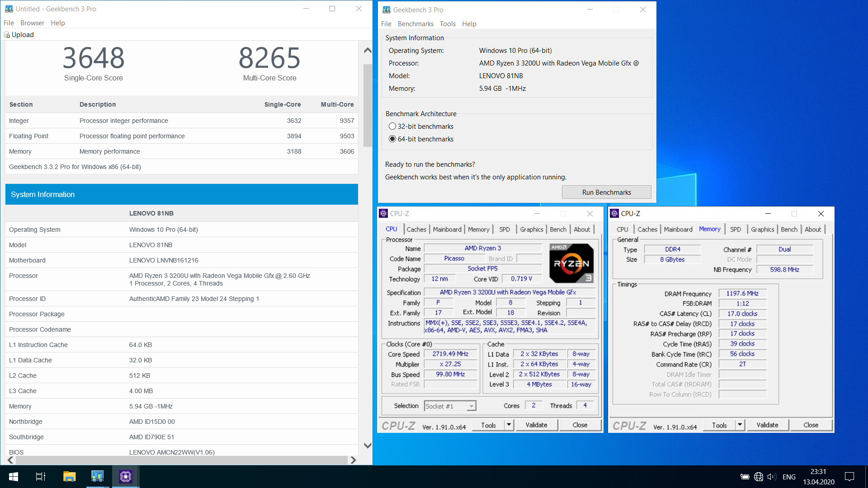Open Tools dropdown arrow in right CPU-Z
The image size is (868, 488).
click(x=740, y=425)
